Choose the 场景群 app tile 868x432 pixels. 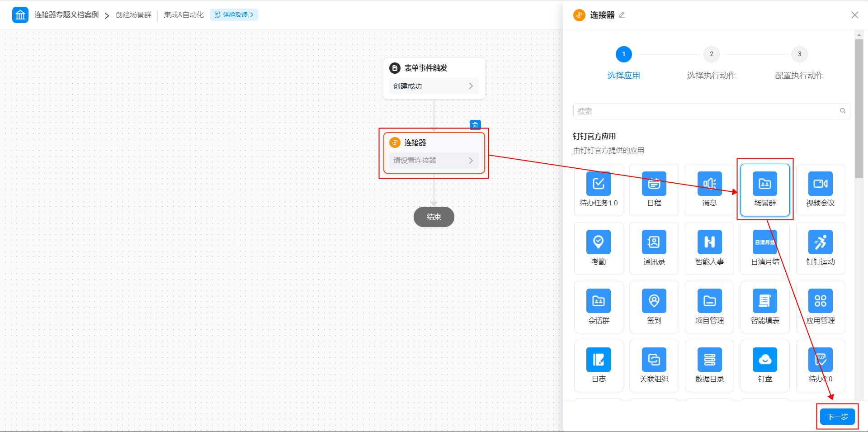tap(765, 190)
